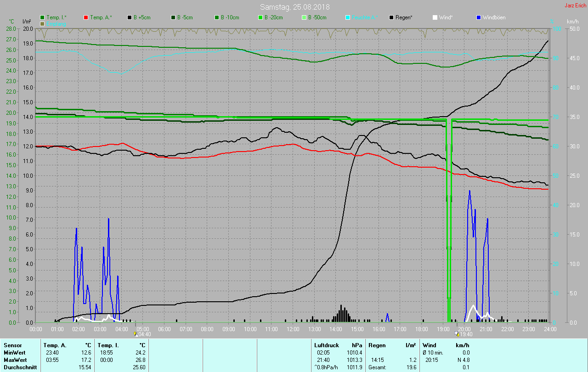Image resolution: width=588 pixels, height=372 pixels.
Task: Click the olive swatch in the second legend row
Action: pyautogui.click(x=43, y=23)
